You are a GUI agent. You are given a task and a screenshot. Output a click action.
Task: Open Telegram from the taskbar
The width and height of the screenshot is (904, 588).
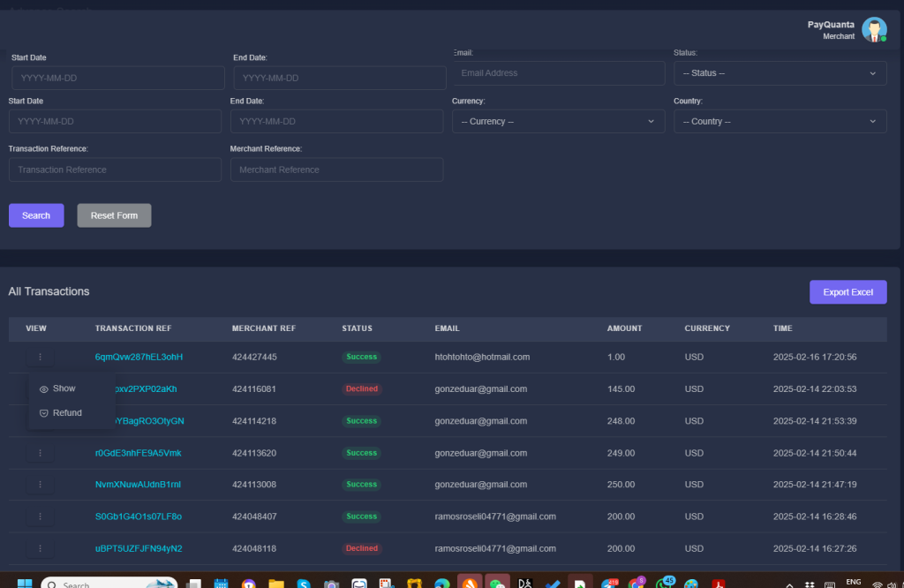coord(609,583)
